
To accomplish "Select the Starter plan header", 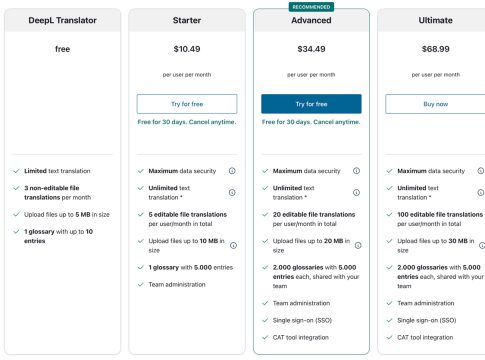I will (x=187, y=20).
